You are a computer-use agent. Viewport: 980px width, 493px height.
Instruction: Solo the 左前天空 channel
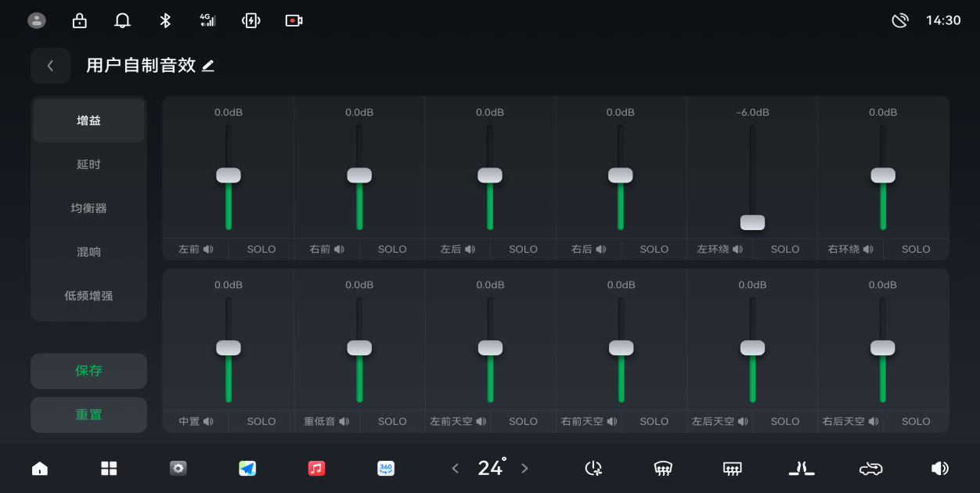tap(523, 421)
